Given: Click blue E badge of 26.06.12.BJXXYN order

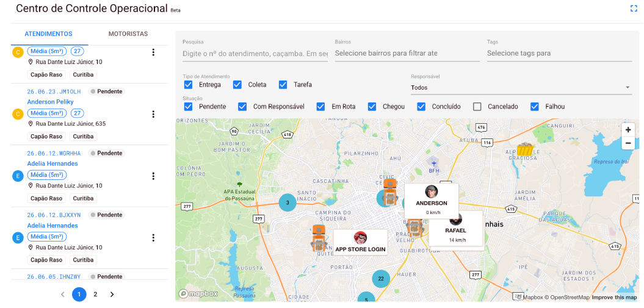Looking at the screenshot, I should [18, 237].
